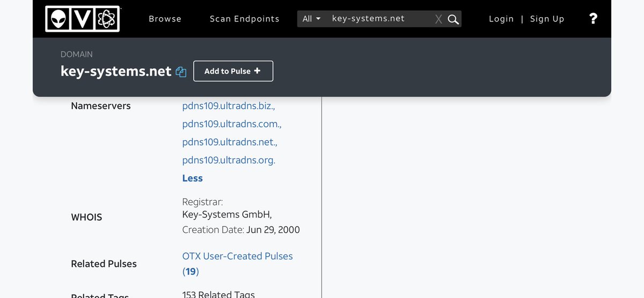Image resolution: width=644 pixels, height=298 pixels.
Task: Open the Login page
Action: (x=501, y=19)
